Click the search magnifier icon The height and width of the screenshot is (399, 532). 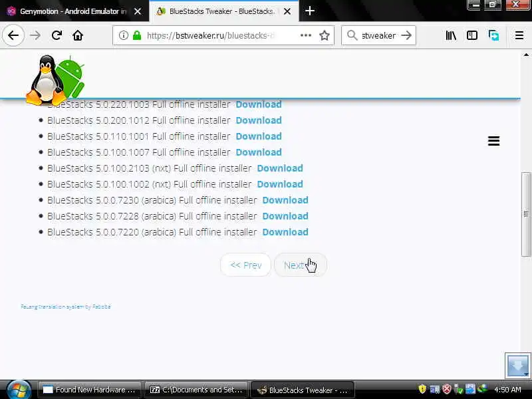(352, 35)
